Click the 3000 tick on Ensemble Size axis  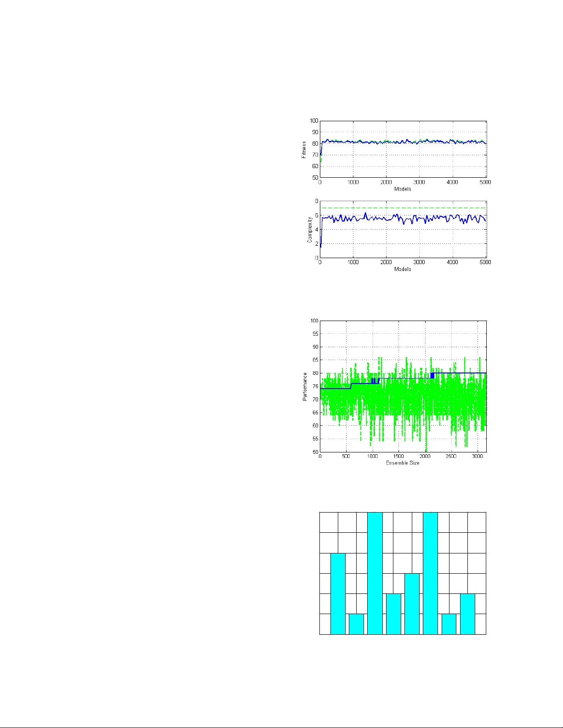[x=478, y=457]
